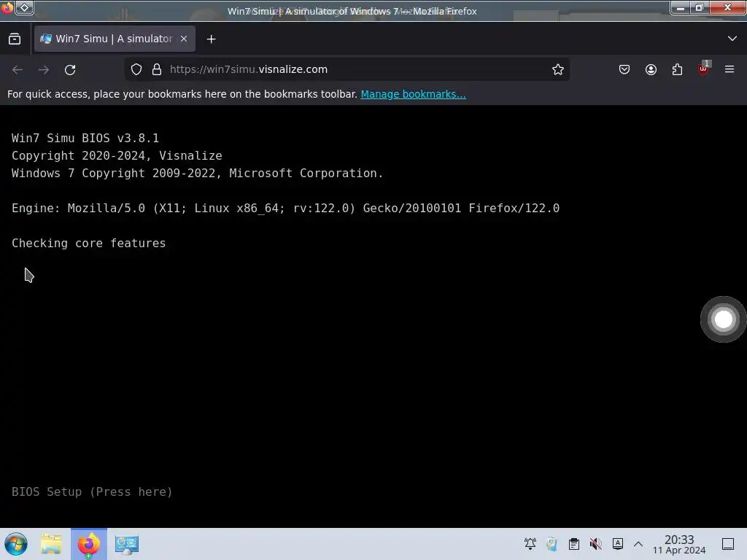Screen dimensions: 747x560
Task: Open the Manage bookmarks link
Action: point(413,94)
